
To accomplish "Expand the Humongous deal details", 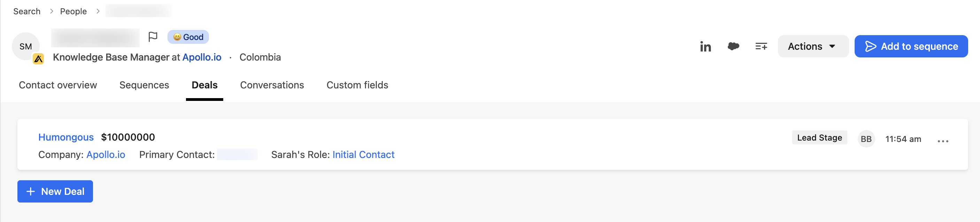I will [x=66, y=137].
